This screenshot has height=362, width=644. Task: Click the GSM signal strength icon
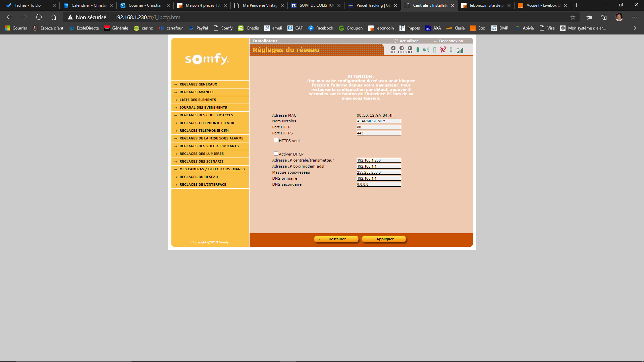pyautogui.click(x=460, y=50)
